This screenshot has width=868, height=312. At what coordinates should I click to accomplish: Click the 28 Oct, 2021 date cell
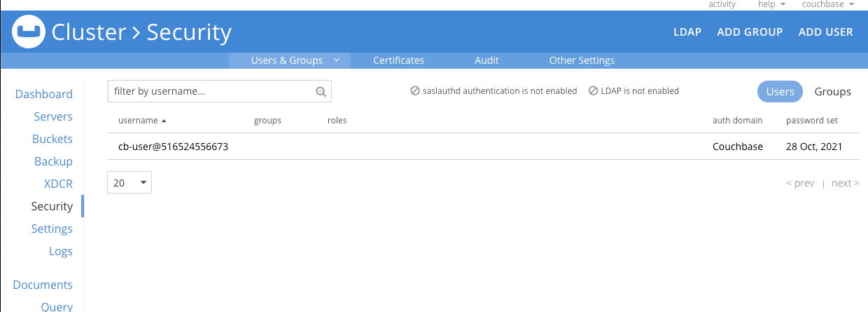(814, 147)
